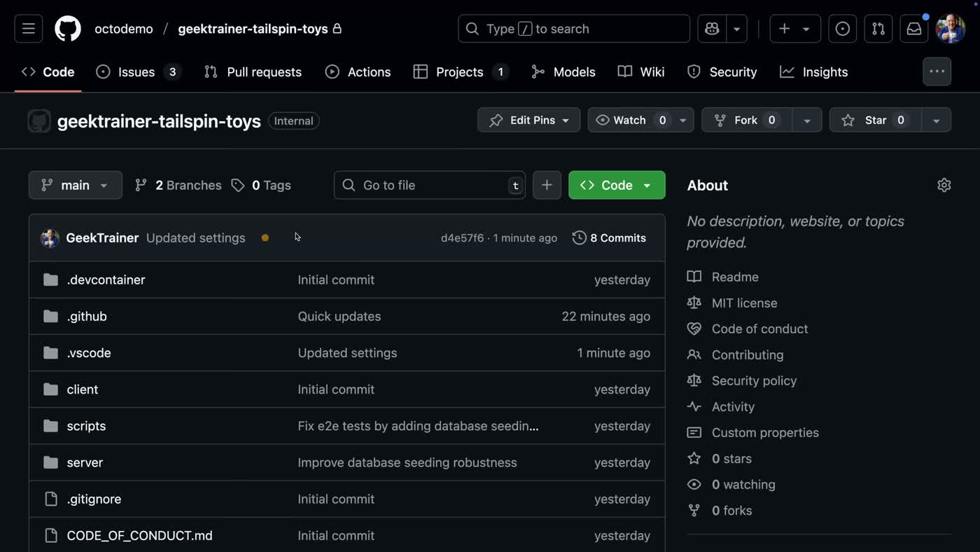This screenshot has height=552, width=980.
Task: Open the pull requests icon in header
Action: 878,29
